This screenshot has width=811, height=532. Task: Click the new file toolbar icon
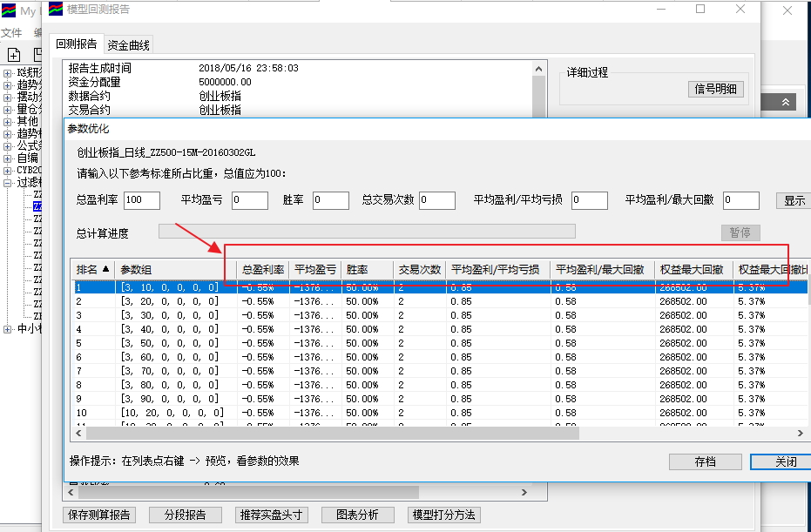point(14,54)
